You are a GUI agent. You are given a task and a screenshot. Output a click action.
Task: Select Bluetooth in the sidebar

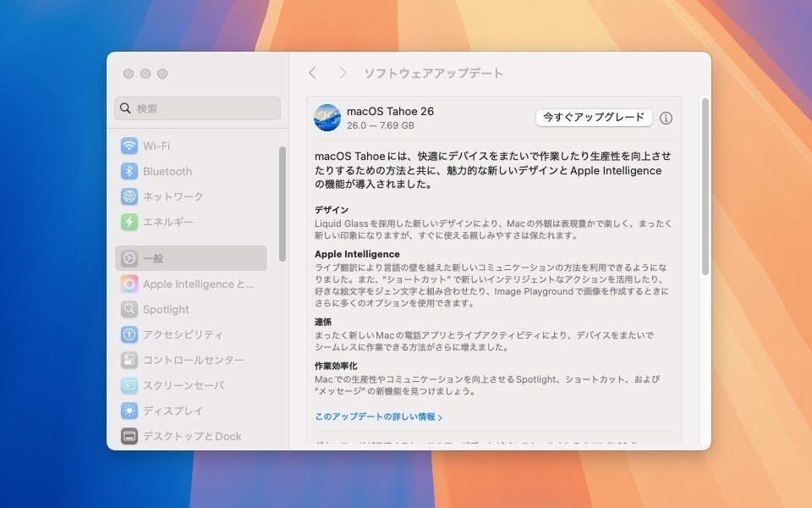pyautogui.click(x=167, y=171)
